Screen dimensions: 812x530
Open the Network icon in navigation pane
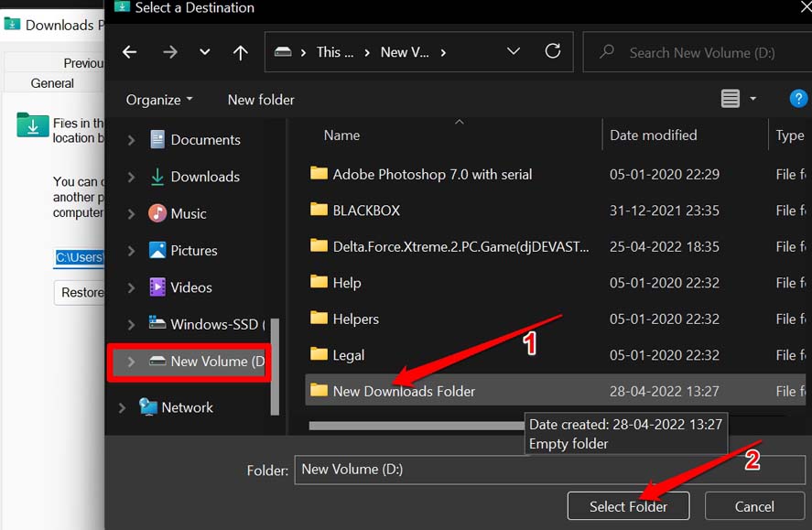[147, 407]
